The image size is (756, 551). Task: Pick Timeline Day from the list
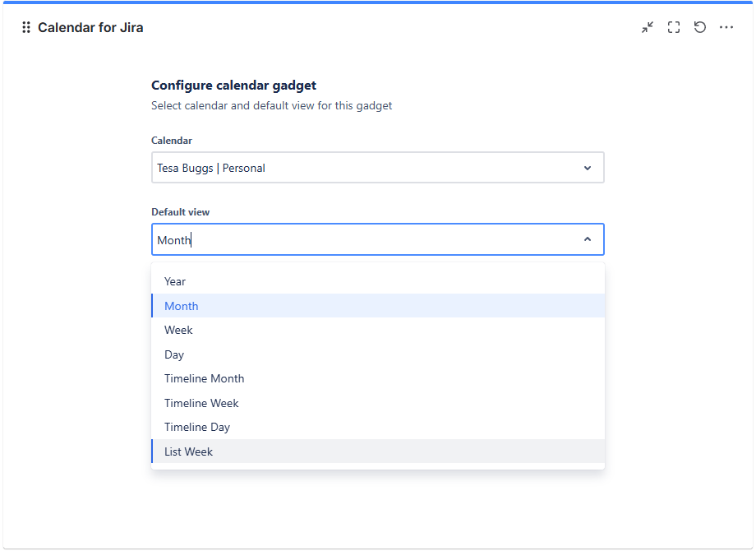point(197,427)
